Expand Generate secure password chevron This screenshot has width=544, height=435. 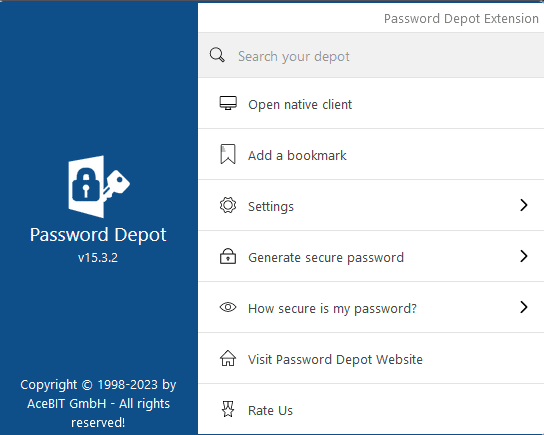tap(524, 256)
